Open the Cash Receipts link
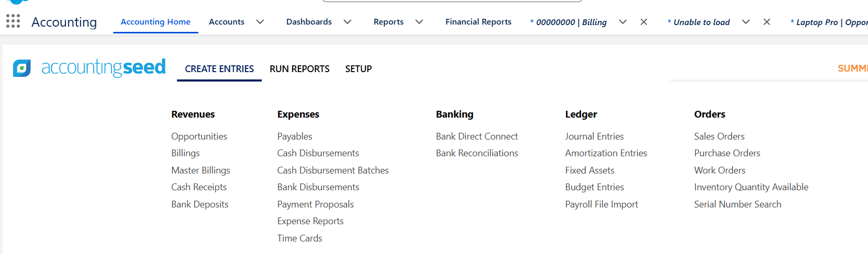 tap(199, 187)
